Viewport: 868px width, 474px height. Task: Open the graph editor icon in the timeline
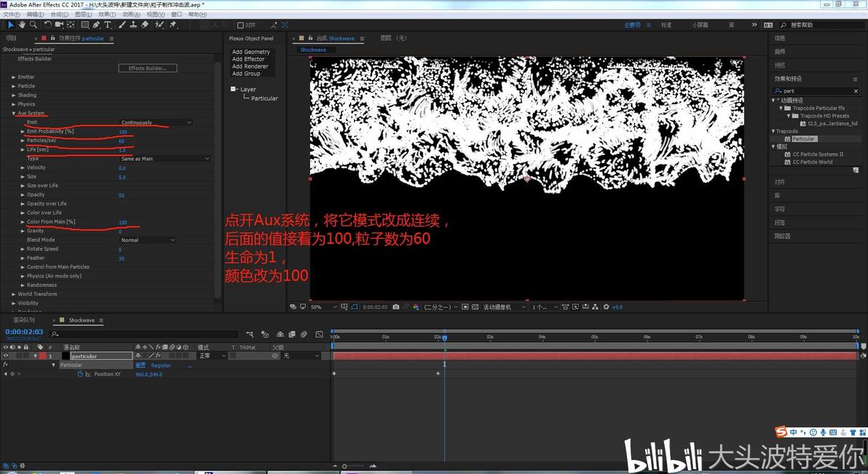coord(320,334)
